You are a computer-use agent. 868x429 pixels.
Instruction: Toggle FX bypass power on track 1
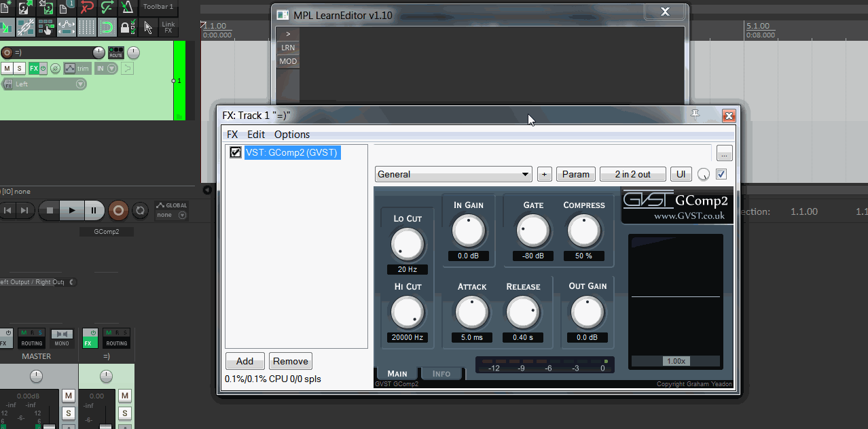44,69
